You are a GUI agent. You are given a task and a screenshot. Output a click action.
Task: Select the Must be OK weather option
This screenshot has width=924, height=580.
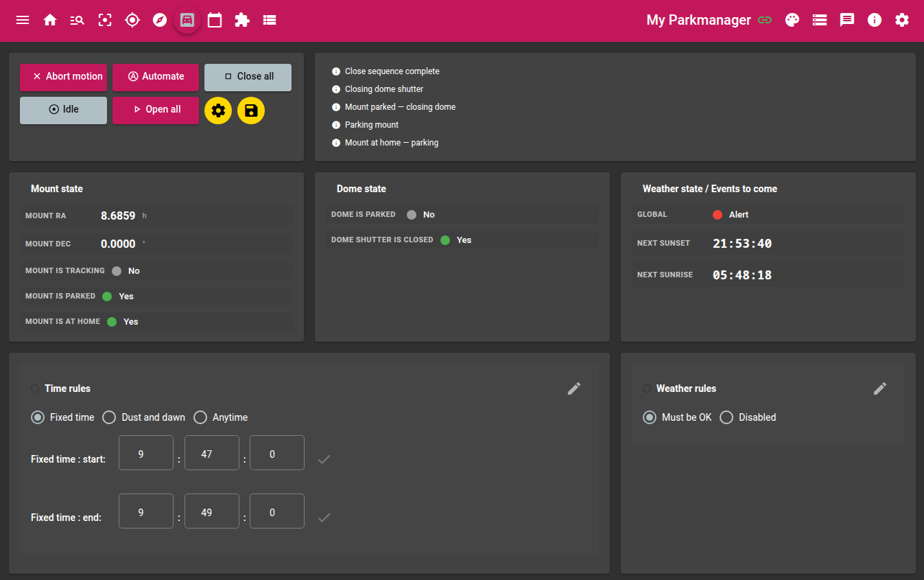pyautogui.click(x=650, y=417)
